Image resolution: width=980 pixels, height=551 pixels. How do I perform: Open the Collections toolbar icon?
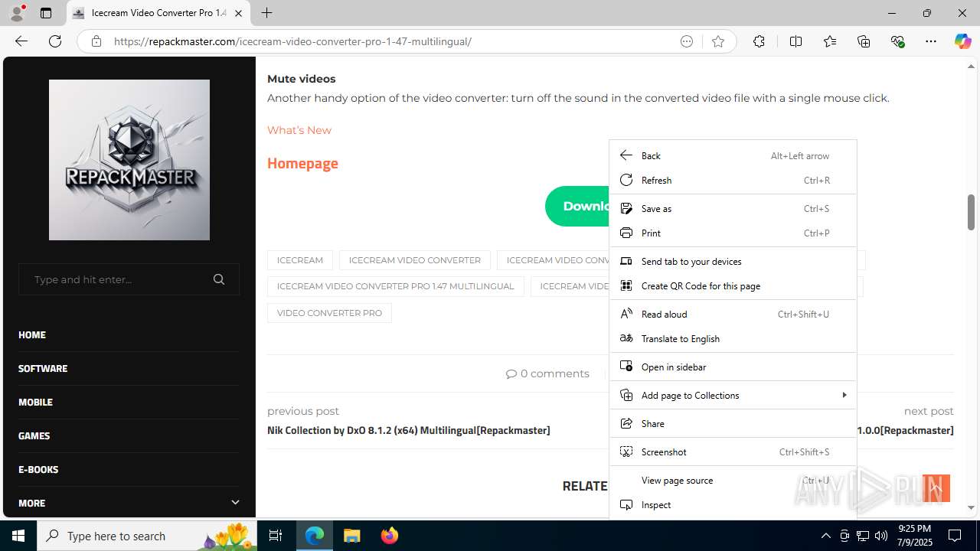coord(864,41)
